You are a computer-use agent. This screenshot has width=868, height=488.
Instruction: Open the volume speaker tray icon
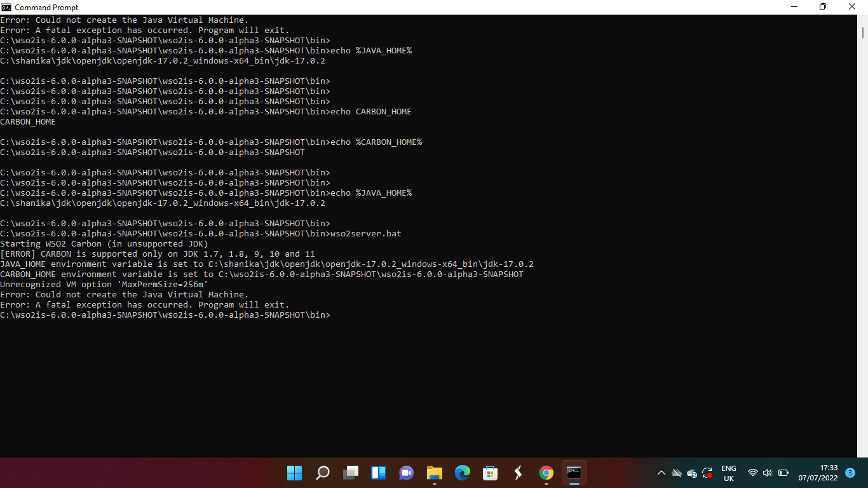(x=767, y=473)
